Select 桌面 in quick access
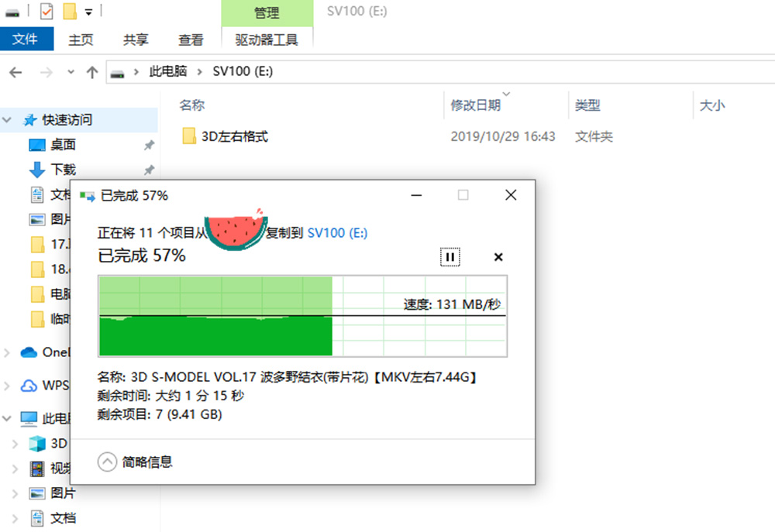The image size is (775, 532). (x=63, y=145)
